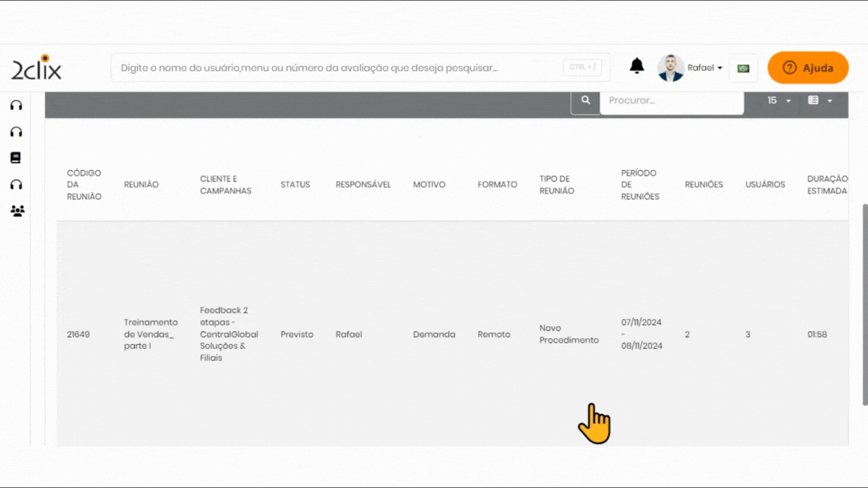Image resolution: width=868 pixels, height=488 pixels.
Task: Open the users group sidebar icon
Action: tap(17, 211)
